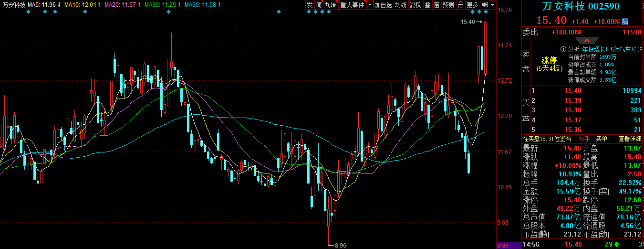Collapse the limit-up analysis panel using red chevron
644x249 pixels.
(x=588, y=41)
